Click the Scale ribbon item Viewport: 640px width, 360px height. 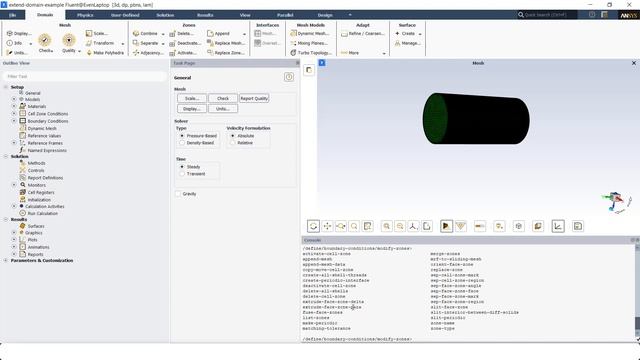[97, 33]
